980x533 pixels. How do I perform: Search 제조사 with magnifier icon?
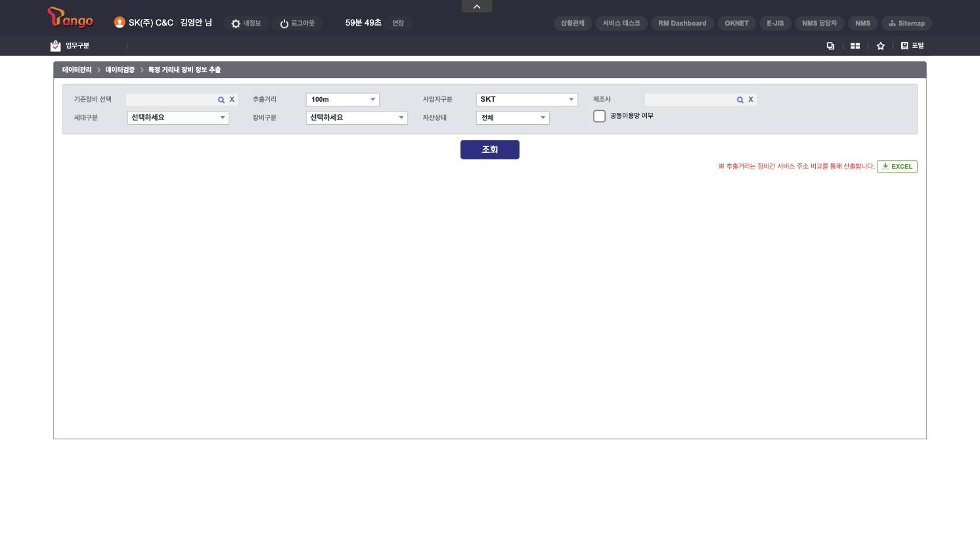click(740, 100)
